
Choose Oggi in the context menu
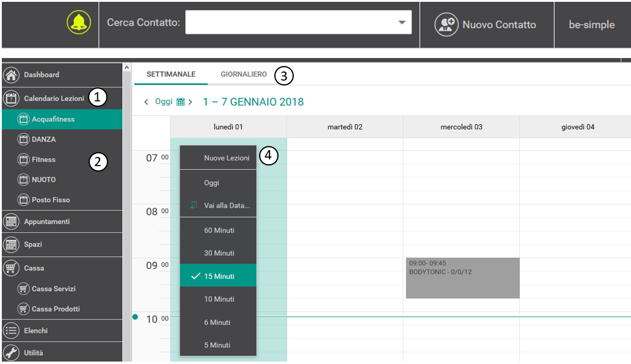218,183
